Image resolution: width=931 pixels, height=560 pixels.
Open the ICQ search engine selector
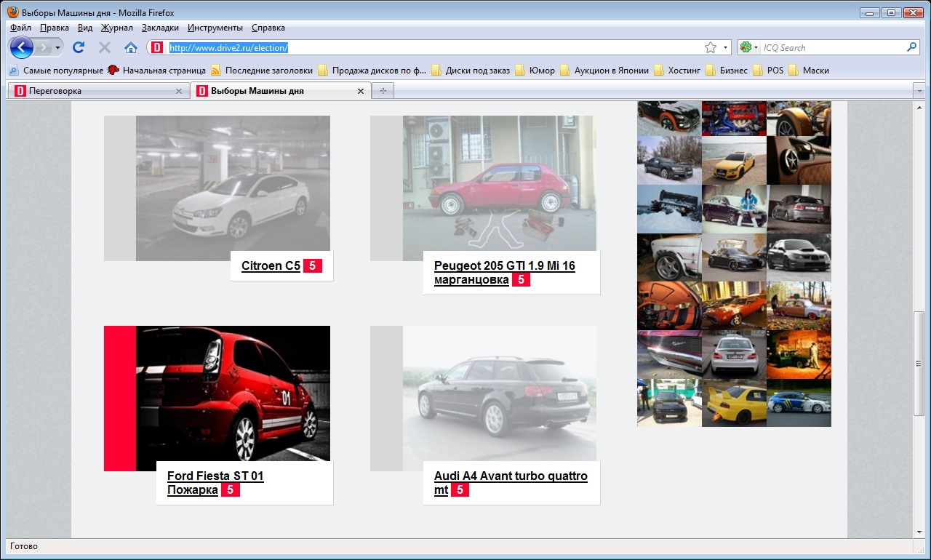coord(749,48)
